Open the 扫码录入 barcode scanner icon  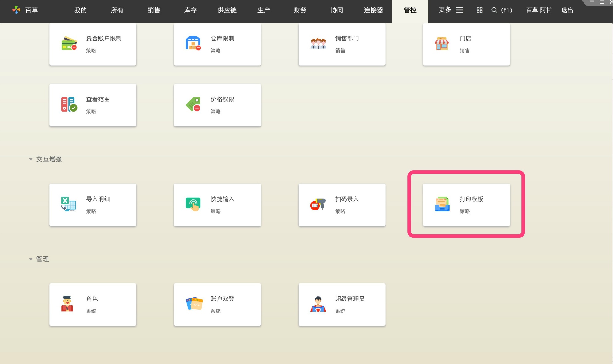pos(318,204)
